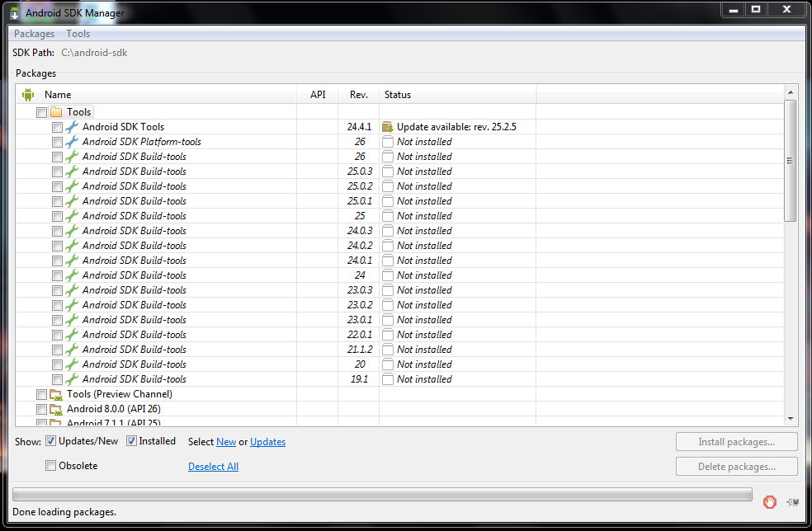Click the loading progress bar

click(382, 494)
